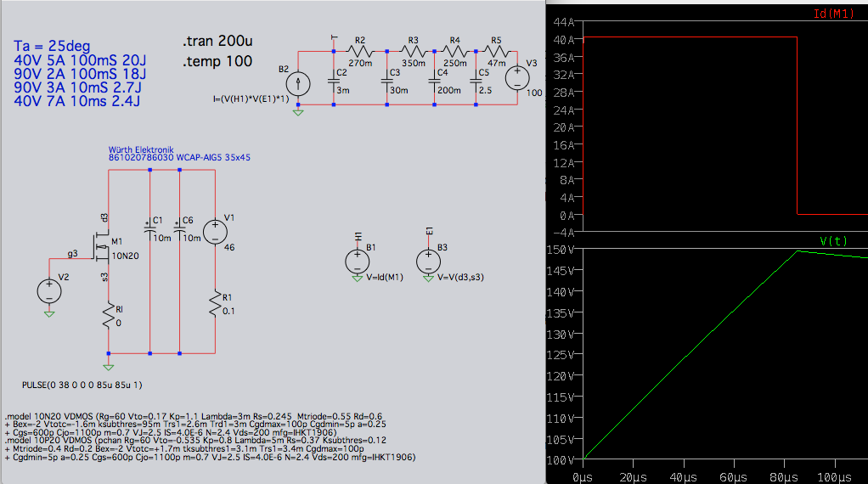Click the V(t) trace label

click(833, 241)
